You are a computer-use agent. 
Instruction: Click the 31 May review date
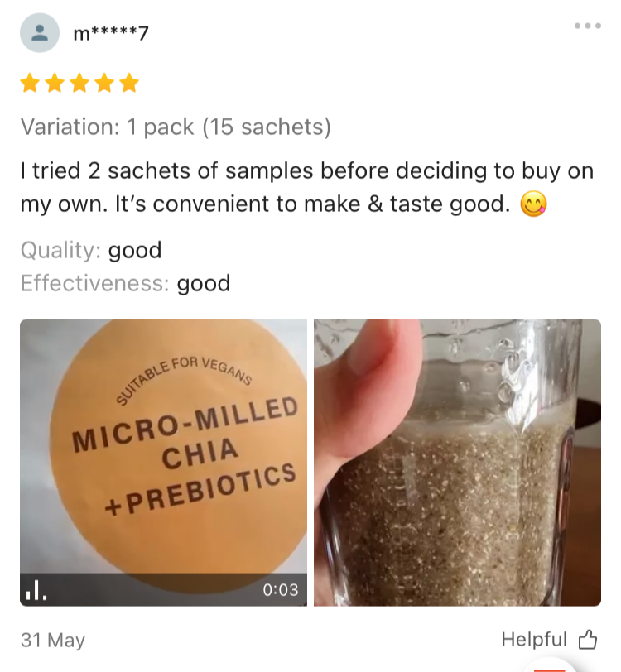tap(52, 640)
